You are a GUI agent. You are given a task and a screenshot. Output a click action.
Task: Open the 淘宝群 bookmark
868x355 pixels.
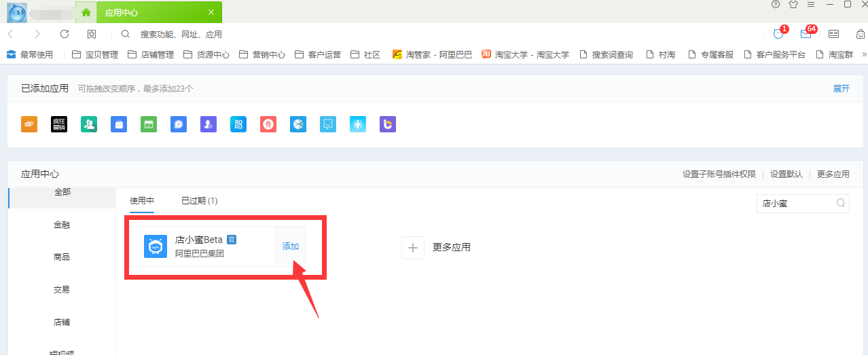pos(835,55)
